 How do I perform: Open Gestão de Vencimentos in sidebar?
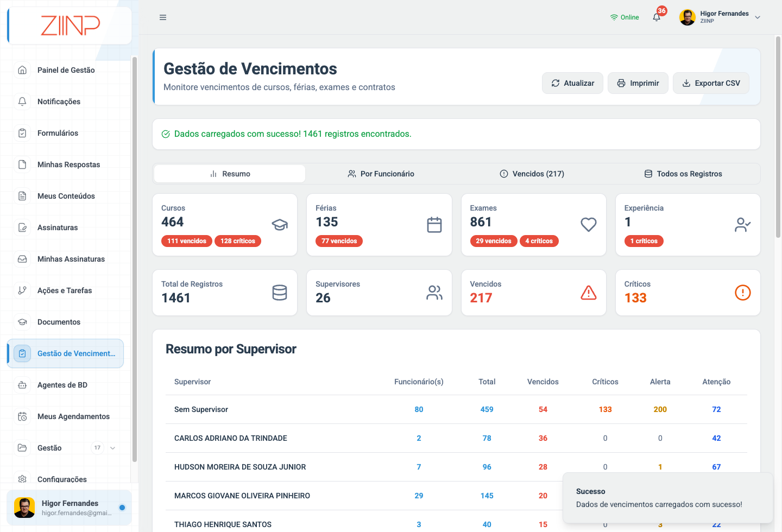pyautogui.click(x=66, y=353)
